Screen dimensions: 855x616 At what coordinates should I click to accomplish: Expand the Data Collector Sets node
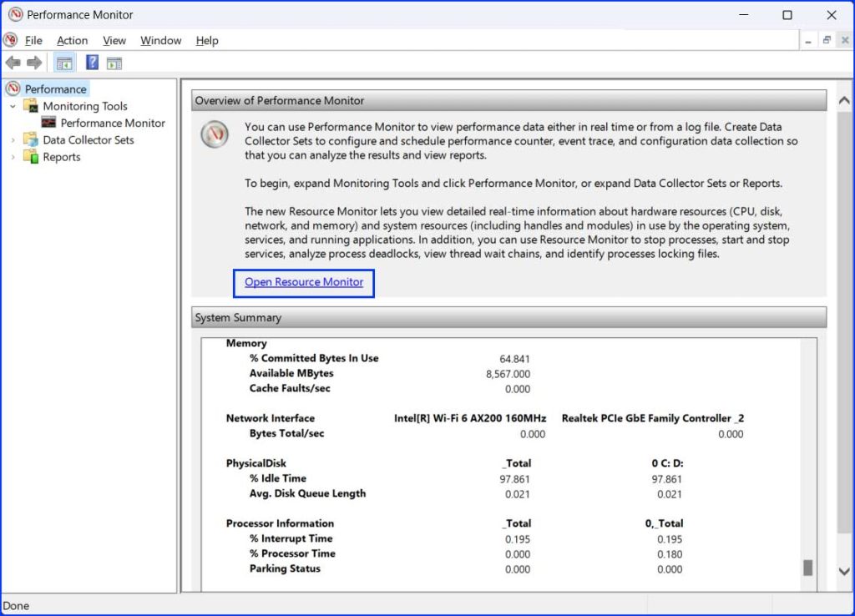(13, 140)
